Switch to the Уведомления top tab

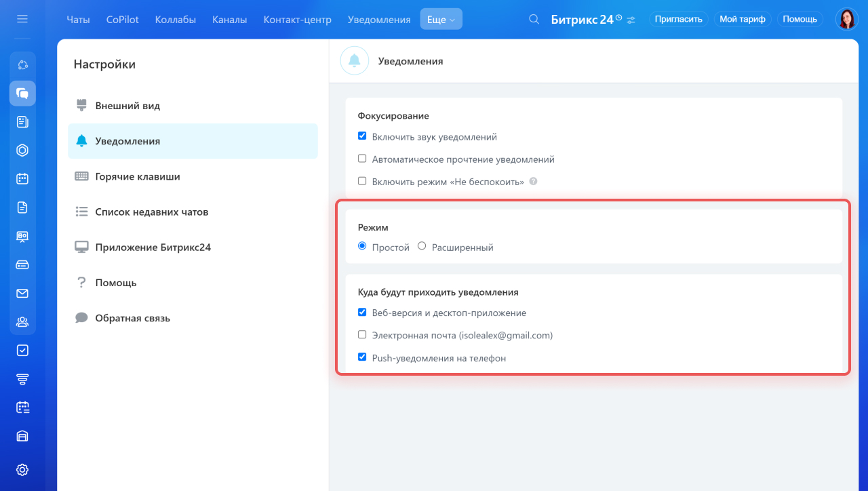coord(379,19)
